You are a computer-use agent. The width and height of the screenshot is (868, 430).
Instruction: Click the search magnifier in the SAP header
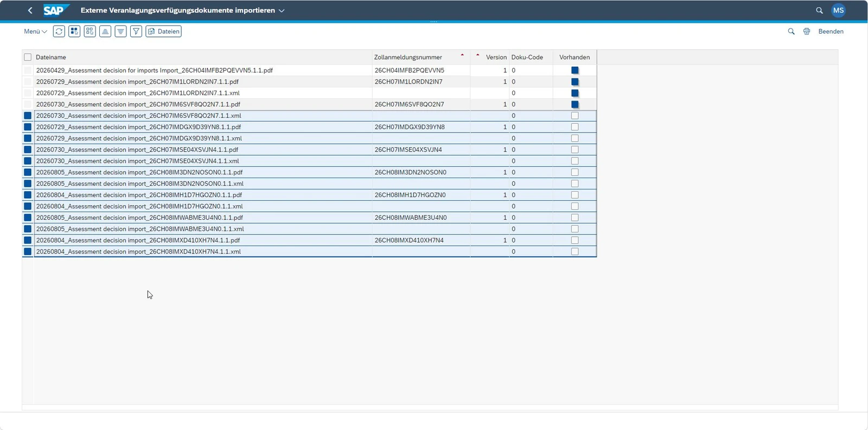[x=819, y=10]
